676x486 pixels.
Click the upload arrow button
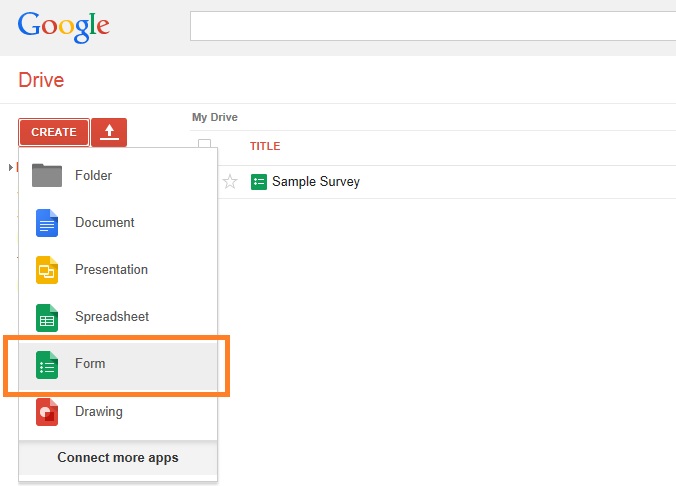pyautogui.click(x=109, y=132)
